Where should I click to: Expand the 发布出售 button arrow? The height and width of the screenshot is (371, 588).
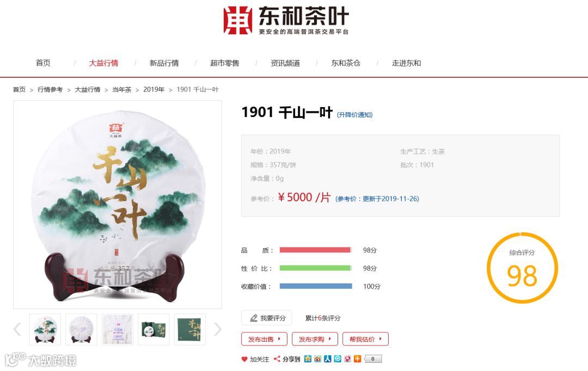coord(279,339)
